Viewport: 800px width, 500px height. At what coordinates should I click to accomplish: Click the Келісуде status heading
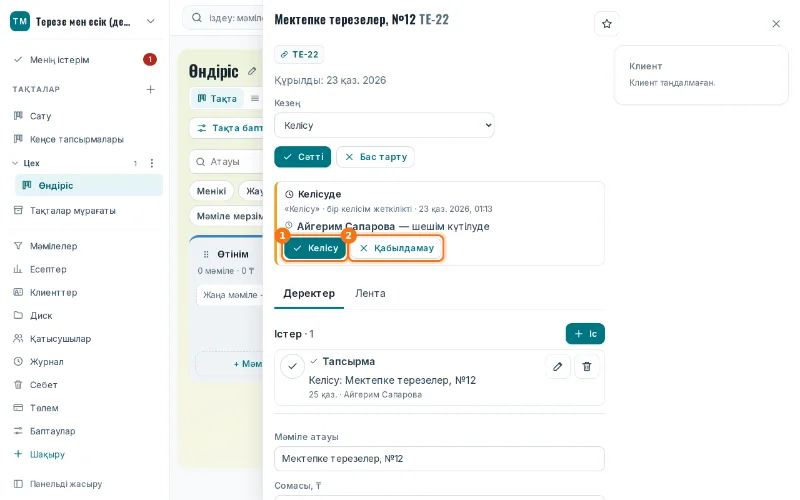(319, 194)
